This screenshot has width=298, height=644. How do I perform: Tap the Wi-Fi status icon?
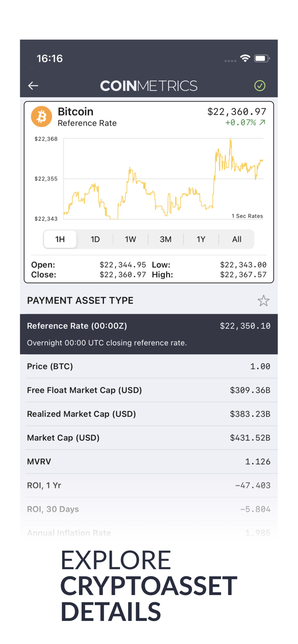click(246, 58)
